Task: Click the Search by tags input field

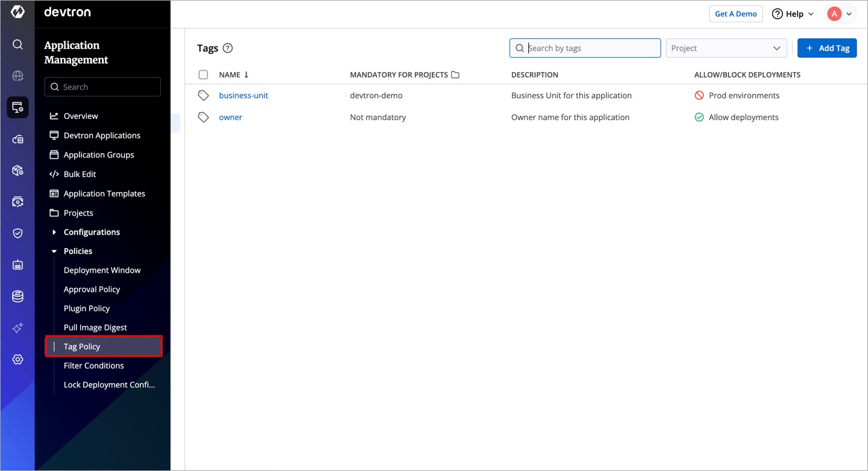Action: click(x=591, y=48)
